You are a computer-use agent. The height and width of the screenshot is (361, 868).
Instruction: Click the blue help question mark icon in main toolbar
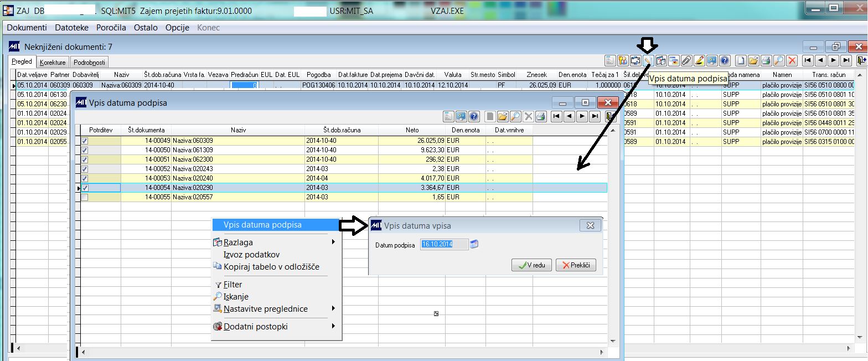[725, 60]
